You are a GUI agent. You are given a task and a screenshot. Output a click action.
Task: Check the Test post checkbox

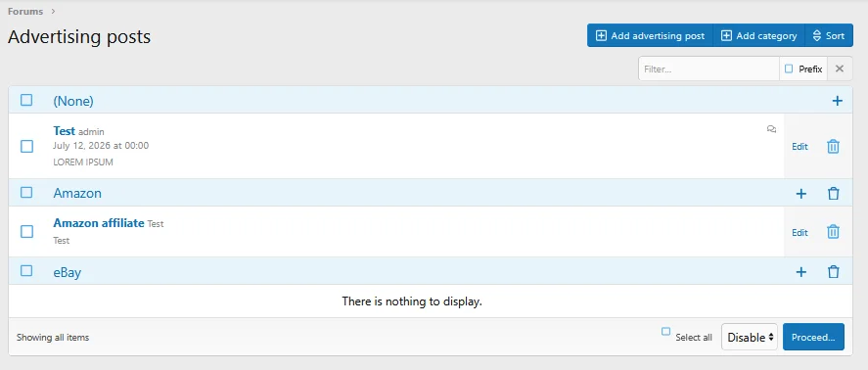click(26, 146)
